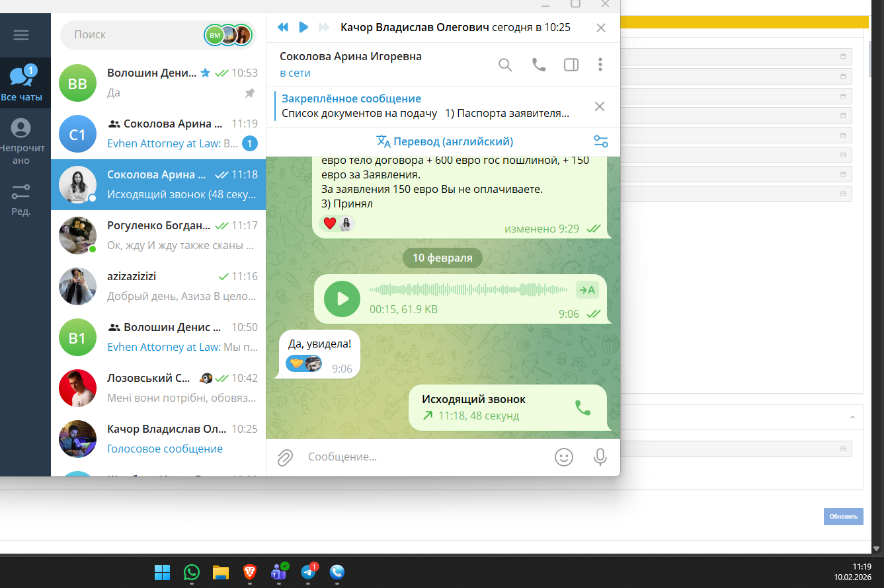Viewport: 884px width, 588px height.
Task: Click the microphone record voice icon
Action: click(x=600, y=457)
